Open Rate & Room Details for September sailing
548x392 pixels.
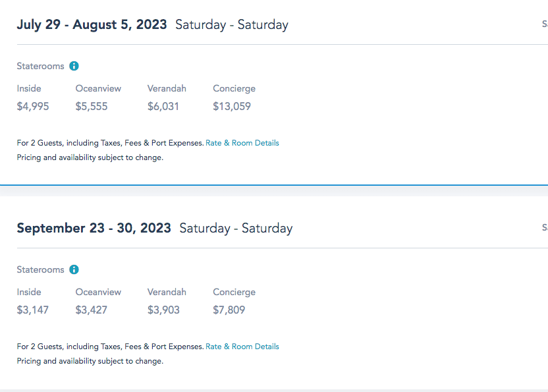click(x=242, y=347)
